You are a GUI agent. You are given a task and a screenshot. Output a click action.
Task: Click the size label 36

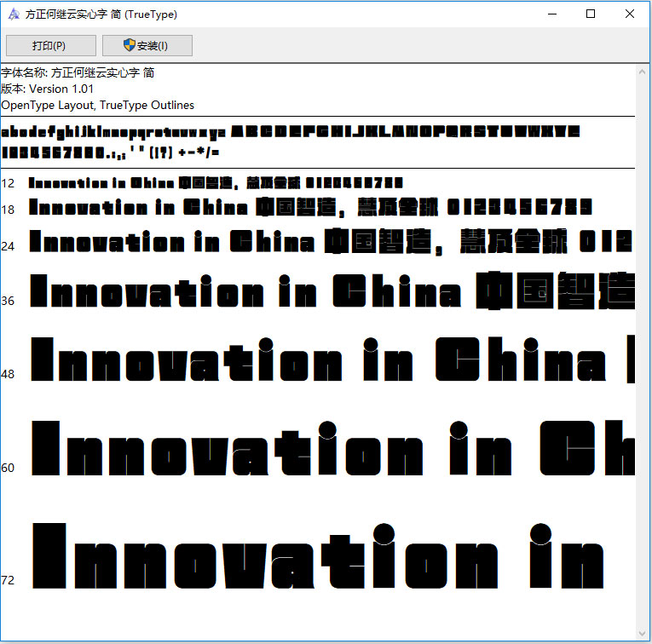(x=8, y=301)
